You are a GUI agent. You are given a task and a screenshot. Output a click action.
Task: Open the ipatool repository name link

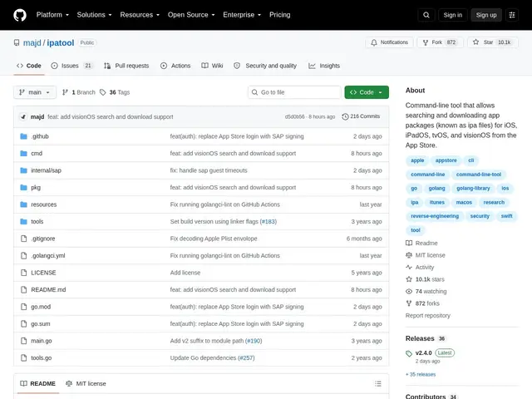point(61,42)
